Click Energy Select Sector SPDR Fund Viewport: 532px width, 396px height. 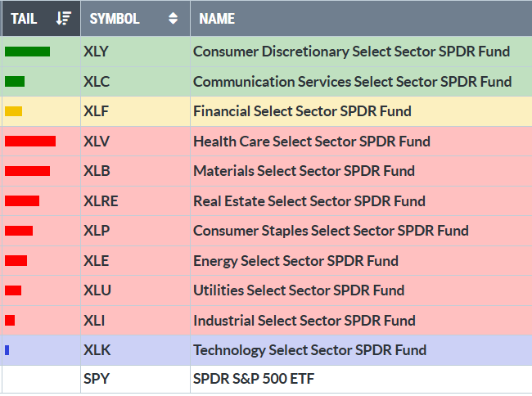tap(295, 261)
